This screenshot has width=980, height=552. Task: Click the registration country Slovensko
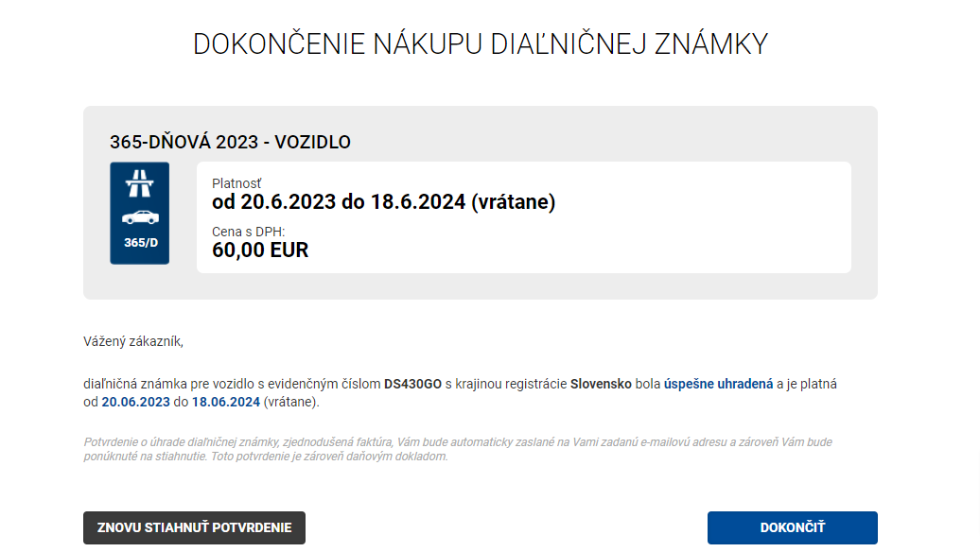pos(601,384)
